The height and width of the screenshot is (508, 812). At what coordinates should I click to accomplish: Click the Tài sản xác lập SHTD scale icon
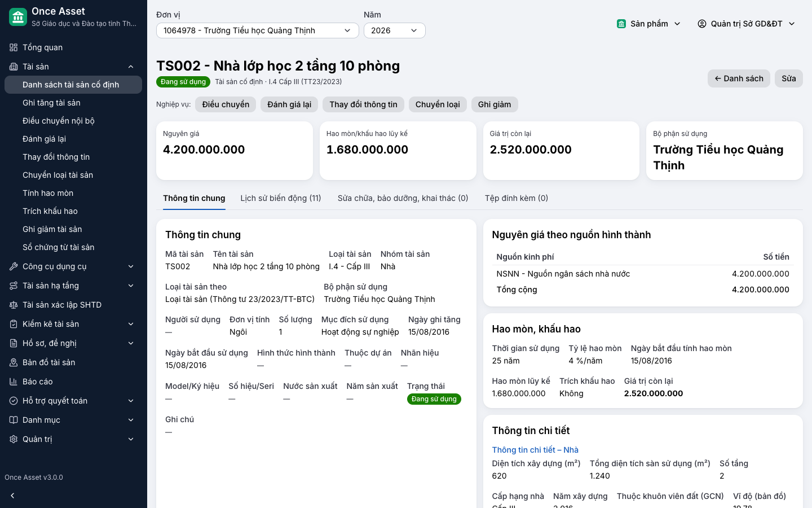coord(14,305)
